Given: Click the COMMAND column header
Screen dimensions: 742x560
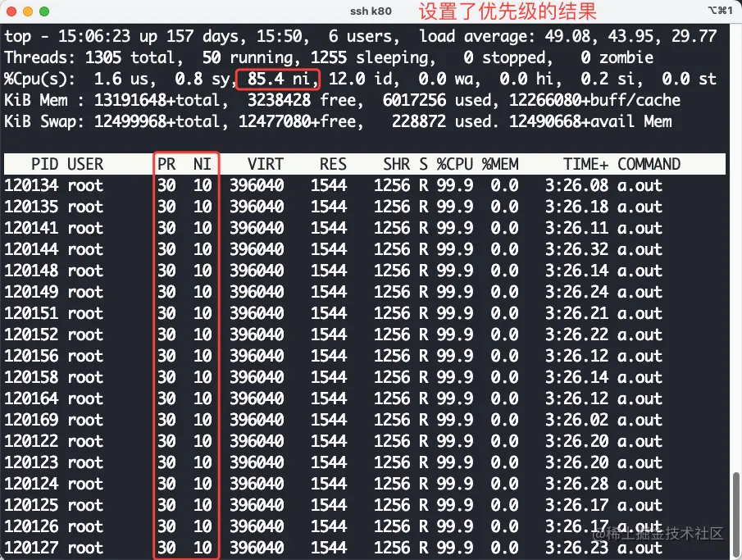Looking at the screenshot, I should (x=649, y=164).
